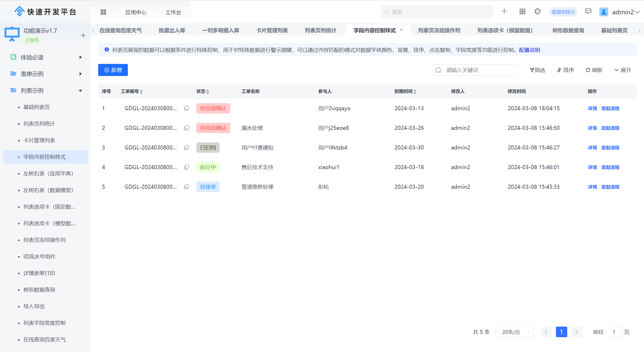Open the 20条/页 page size dropdown
The image size is (644, 352).
coord(514,332)
